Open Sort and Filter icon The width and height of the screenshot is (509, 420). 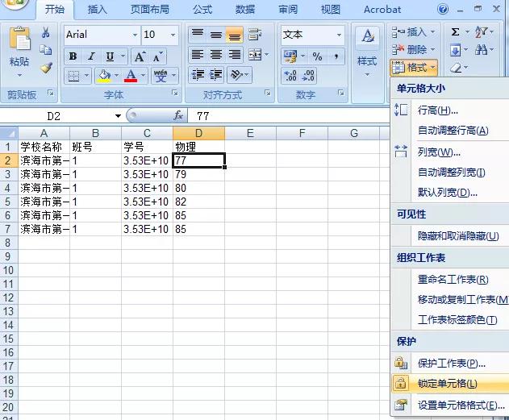(481, 32)
